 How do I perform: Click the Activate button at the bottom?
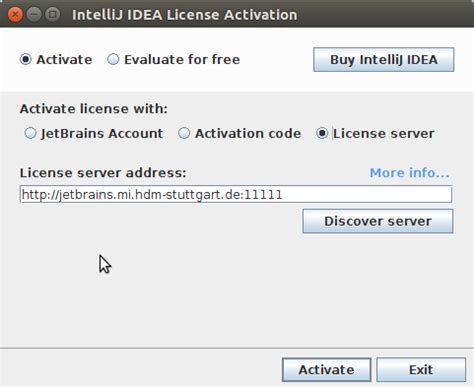point(326,370)
